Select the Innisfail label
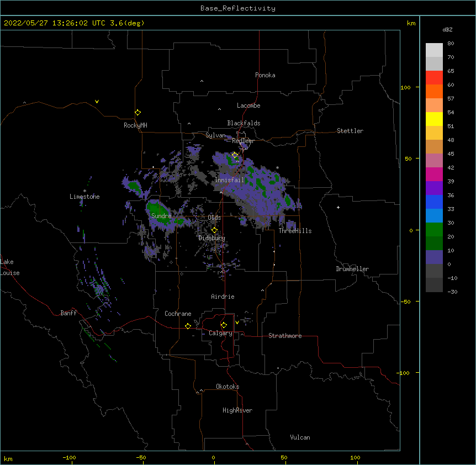Viewport: 476px width, 465px height. click(229, 180)
